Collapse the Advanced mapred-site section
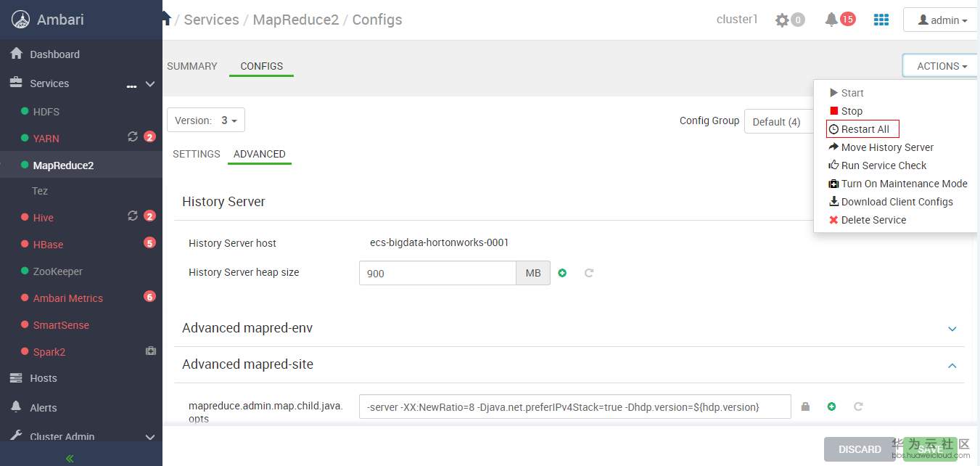 [952, 365]
